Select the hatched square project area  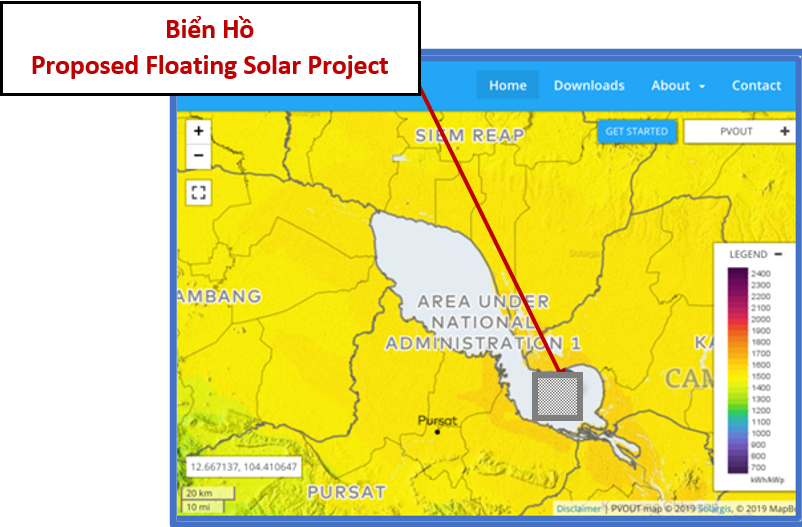(557, 396)
